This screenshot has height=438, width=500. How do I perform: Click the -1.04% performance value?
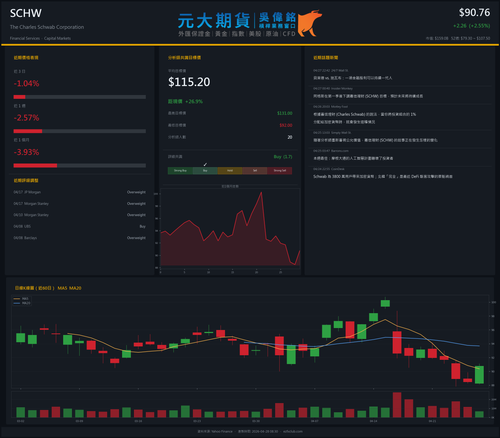point(26,83)
